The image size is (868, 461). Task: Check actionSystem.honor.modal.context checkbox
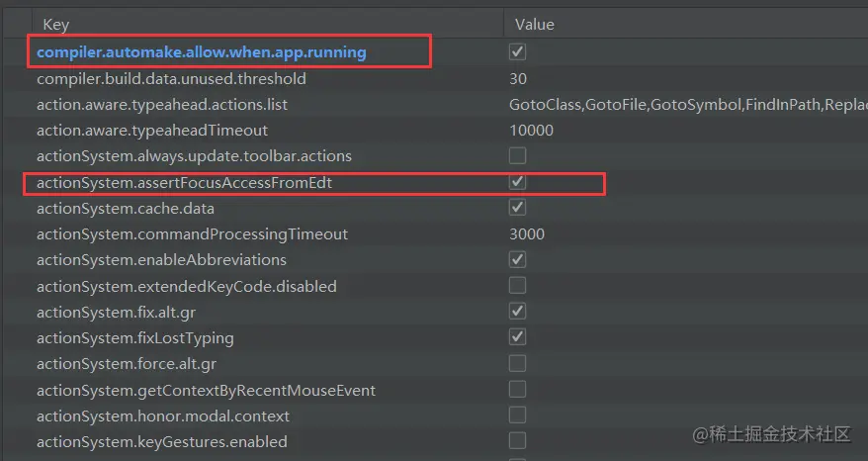(x=518, y=415)
